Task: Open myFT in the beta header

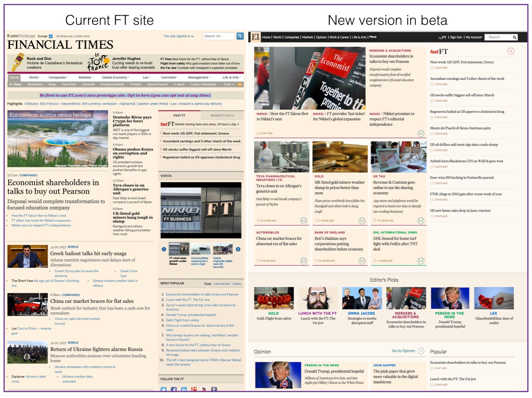Action: coord(442,37)
